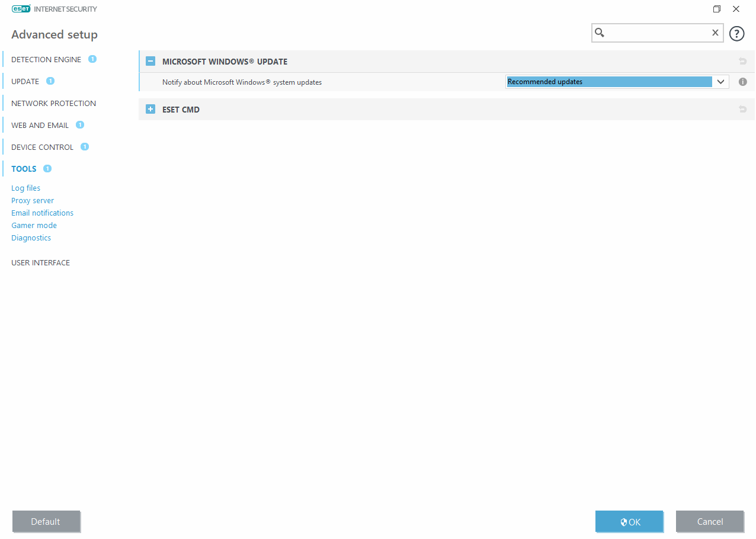The width and height of the screenshot is (756, 539).
Task: Focus the advanced setup search field
Action: 657,33
